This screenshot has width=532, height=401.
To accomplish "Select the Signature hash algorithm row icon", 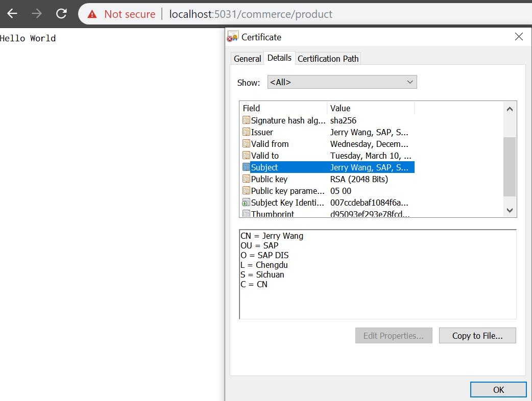I will pos(246,120).
